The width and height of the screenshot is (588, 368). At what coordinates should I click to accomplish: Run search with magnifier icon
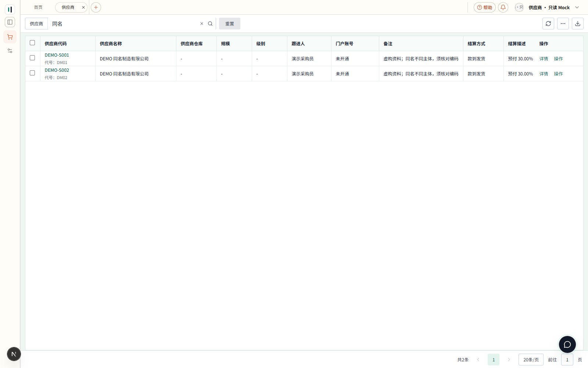click(210, 24)
